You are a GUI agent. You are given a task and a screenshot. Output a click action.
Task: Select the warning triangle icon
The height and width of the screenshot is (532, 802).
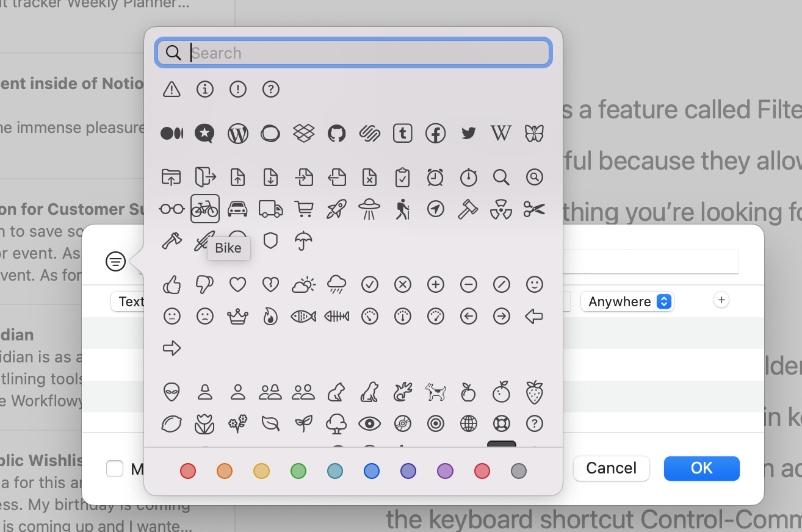pyautogui.click(x=172, y=90)
